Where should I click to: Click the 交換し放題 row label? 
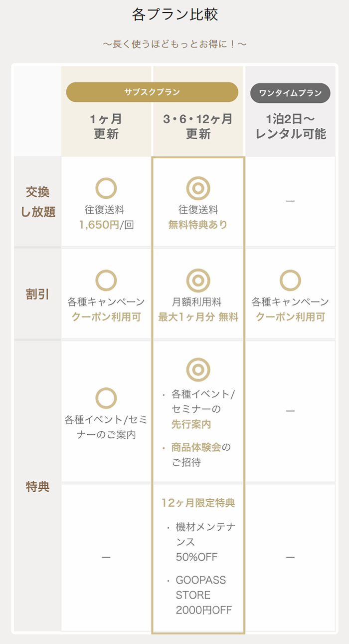38,202
